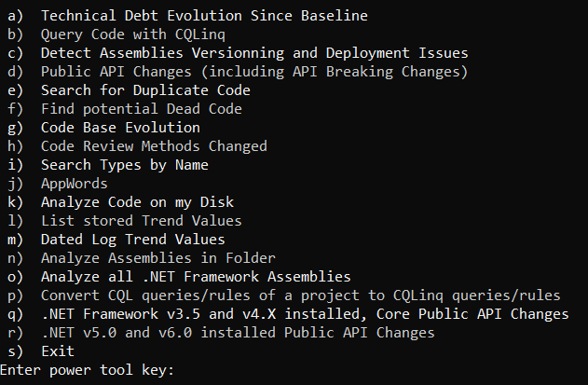The width and height of the screenshot is (588, 385).
Task: Select Search for Duplicate Code
Action: pos(145,89)
